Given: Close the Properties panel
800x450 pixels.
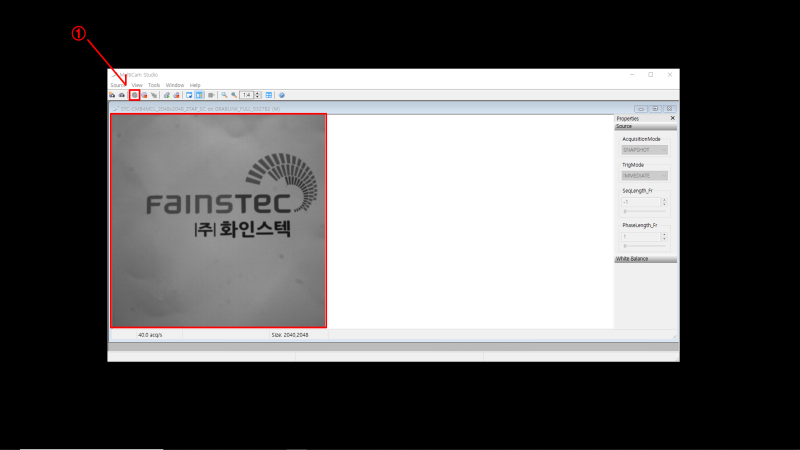Looking at the screenshot, I should [672, 118].
